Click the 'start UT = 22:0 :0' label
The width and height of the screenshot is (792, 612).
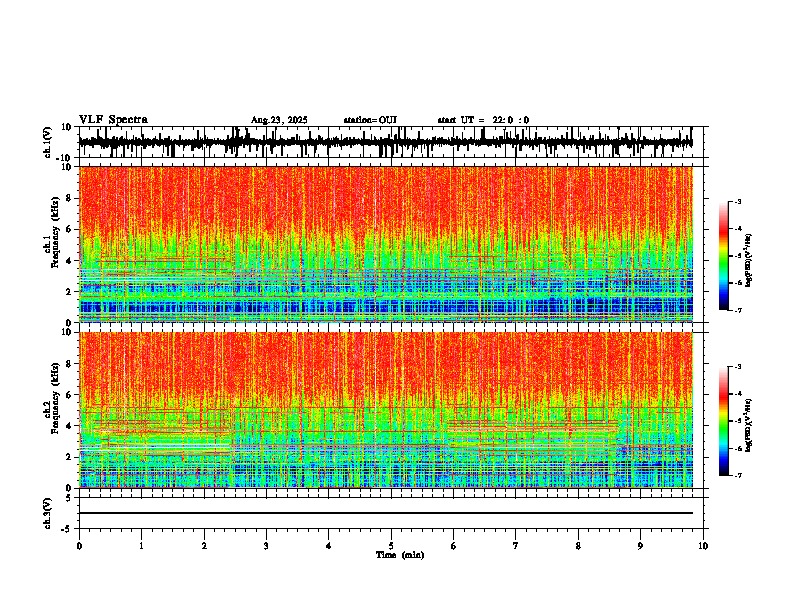[483, 120]
